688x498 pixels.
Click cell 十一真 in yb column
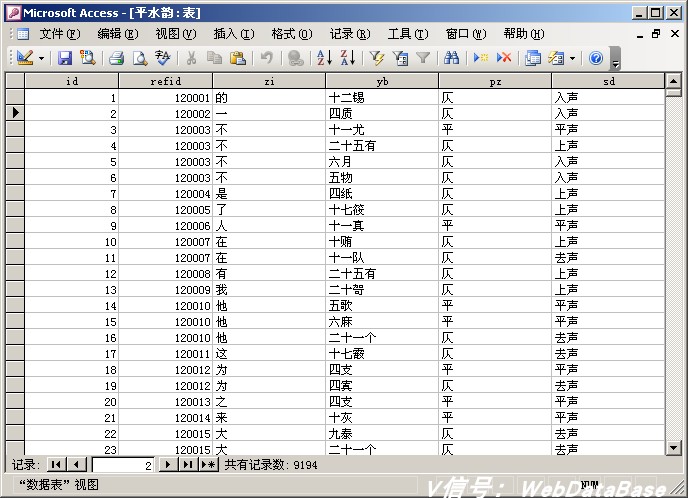[382, 226]
